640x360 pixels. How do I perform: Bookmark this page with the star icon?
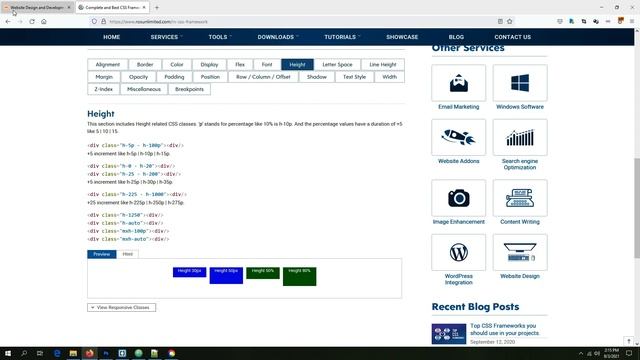point(510,22)
